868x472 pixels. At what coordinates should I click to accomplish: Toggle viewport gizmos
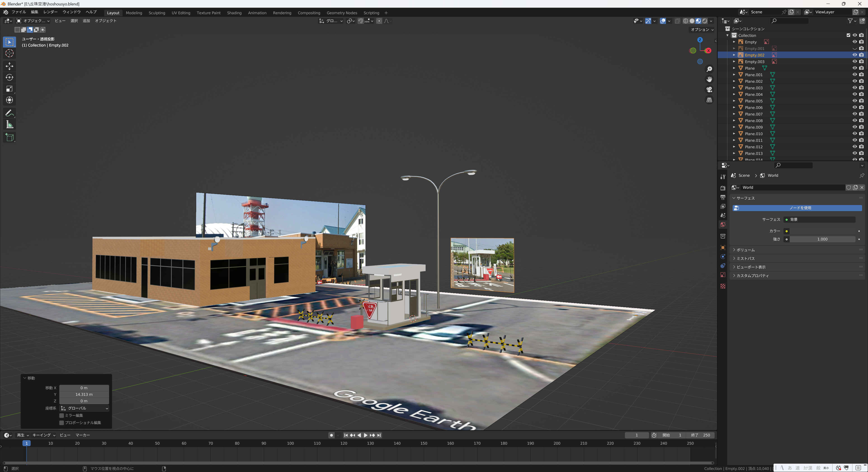pyautogui.click(x=648, y=21)
